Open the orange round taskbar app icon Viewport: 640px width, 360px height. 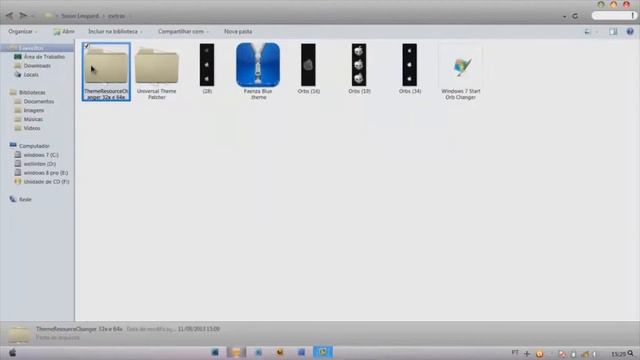(x=280, y=352)
